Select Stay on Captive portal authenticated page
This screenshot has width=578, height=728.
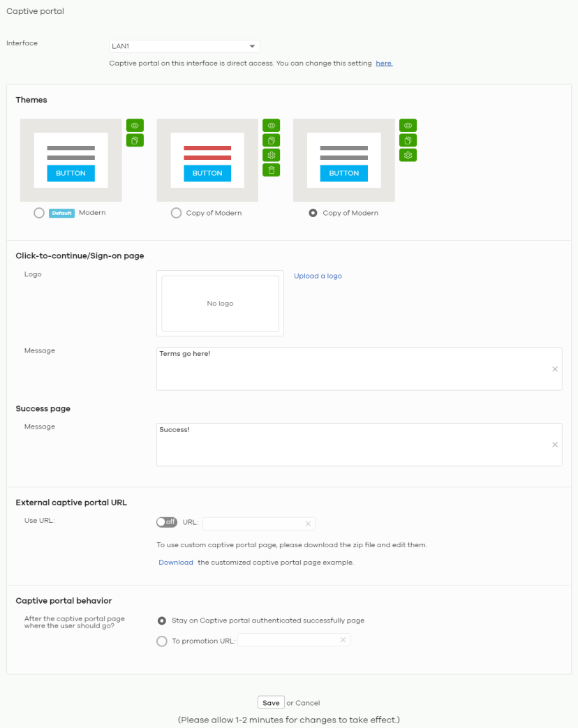pyautogui.click(x=162, y=621)
